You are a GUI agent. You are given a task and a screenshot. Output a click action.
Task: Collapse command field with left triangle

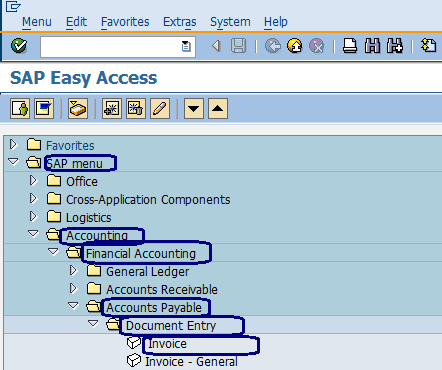click(217, 46)
